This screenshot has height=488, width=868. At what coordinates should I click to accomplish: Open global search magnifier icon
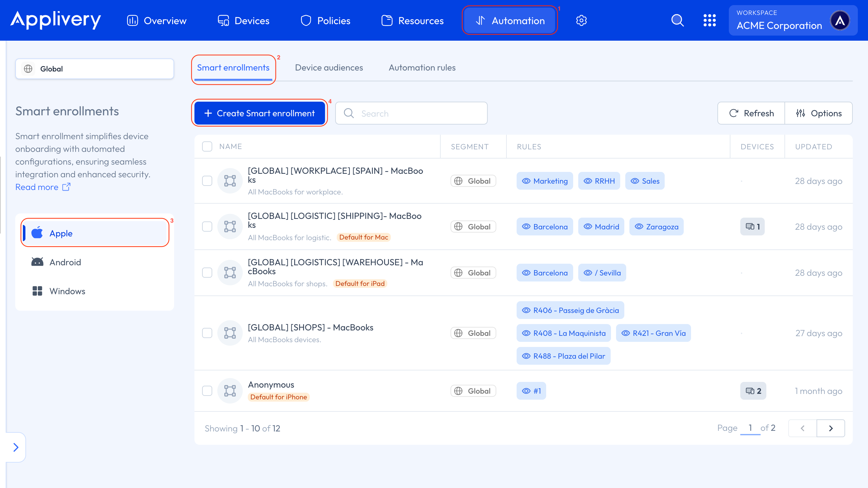(x=677, y=21)
